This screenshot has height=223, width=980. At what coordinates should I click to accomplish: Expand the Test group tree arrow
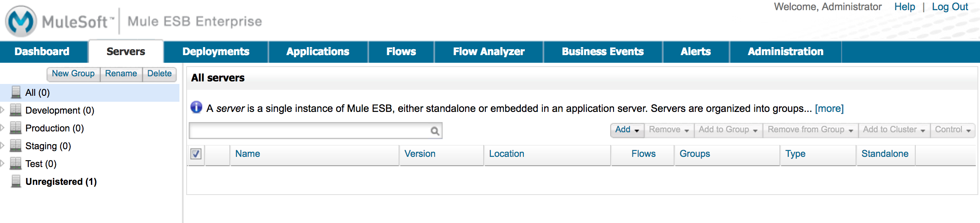3,164
